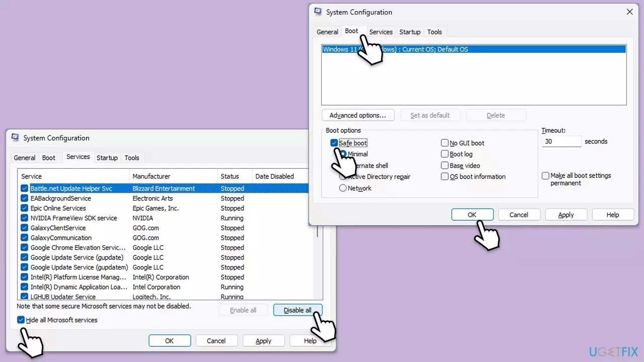Image resolution: width=644 pixels, height=362 pixels.
Task: Enable the No GUI boot checkbox
Action: (x=445, y=143)
